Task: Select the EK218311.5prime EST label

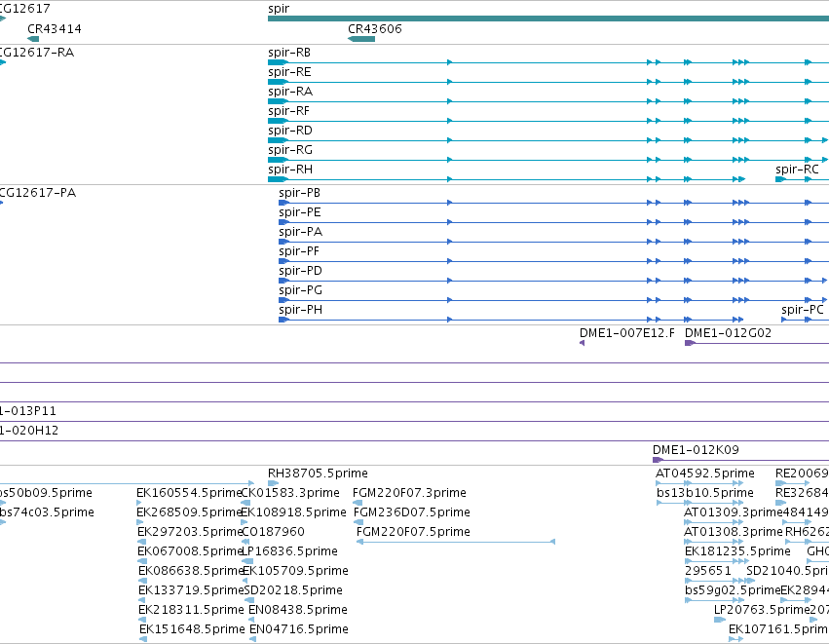Action: 191,610
